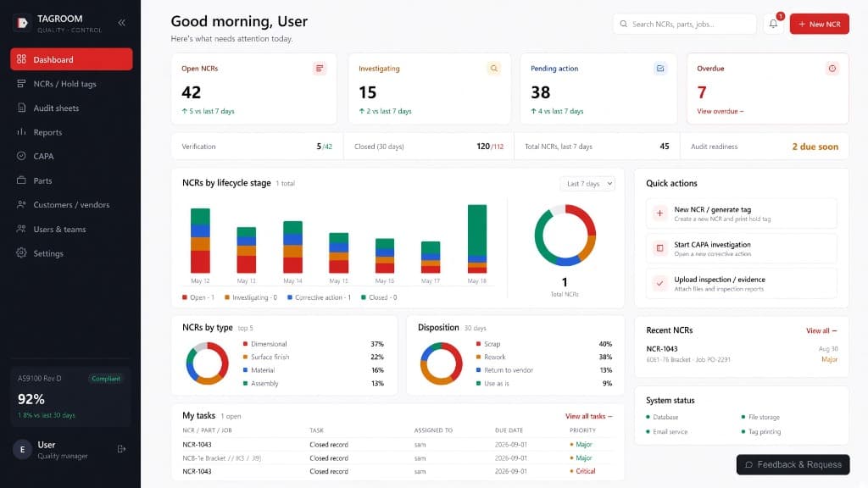Go to Users & teams

(71, 229)
